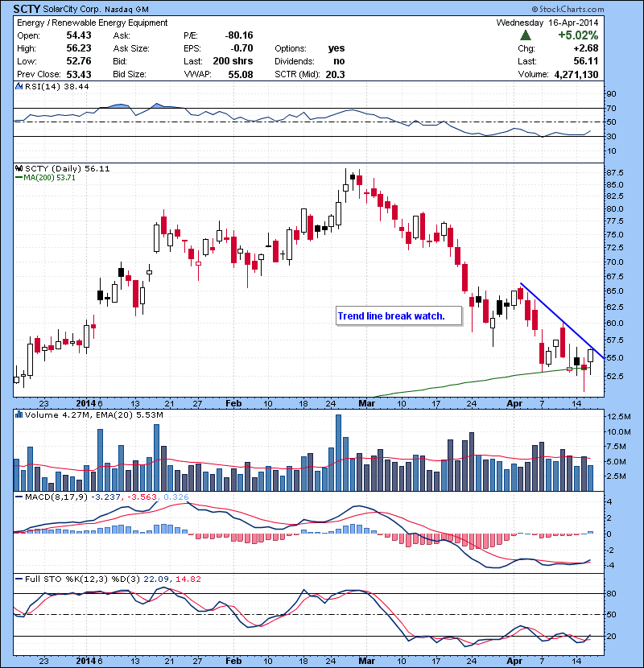Click the SolarCity Corp. company name
The image size is (644, 668).
click(72, 10)
